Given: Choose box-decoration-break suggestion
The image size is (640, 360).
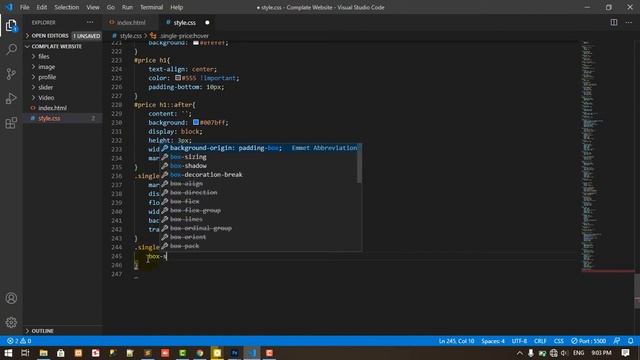Looking at the screenshot, I should [x=258, y=175].
